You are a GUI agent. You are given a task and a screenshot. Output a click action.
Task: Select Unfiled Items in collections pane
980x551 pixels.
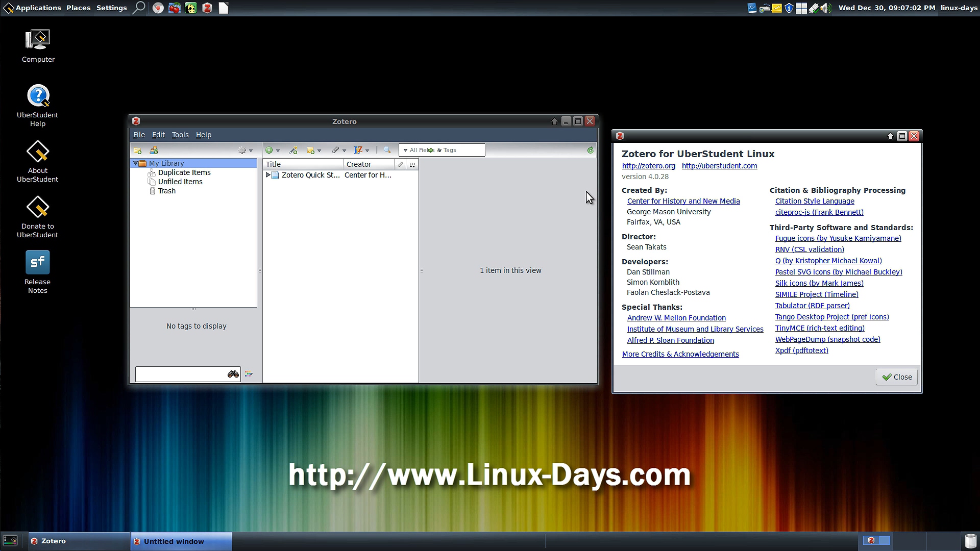tap(180, 182)
